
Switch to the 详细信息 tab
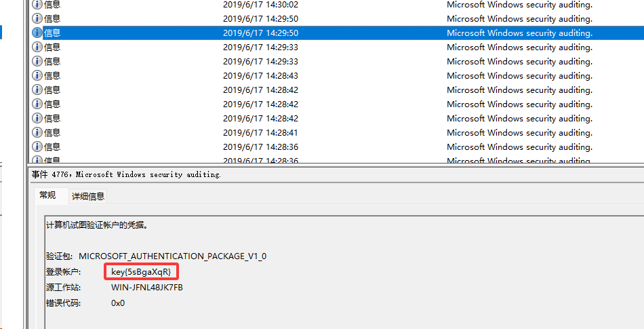point(88,196)
